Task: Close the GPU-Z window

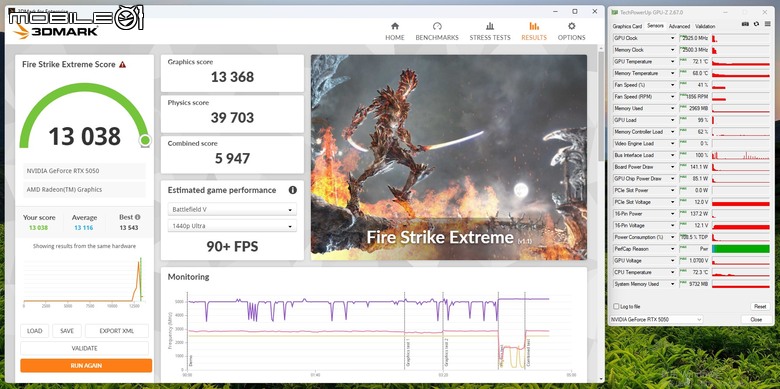Action: [765, 12]
